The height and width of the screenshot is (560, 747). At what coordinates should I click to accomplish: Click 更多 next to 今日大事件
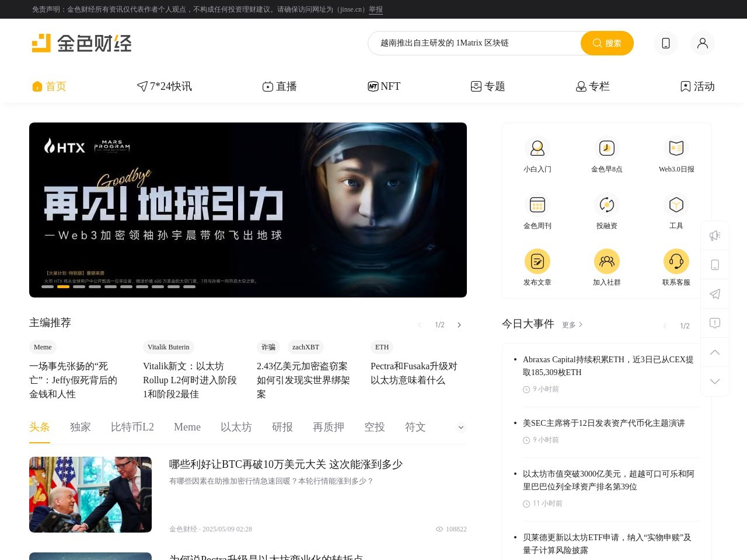pyautogui.click(x=568, y=325)
